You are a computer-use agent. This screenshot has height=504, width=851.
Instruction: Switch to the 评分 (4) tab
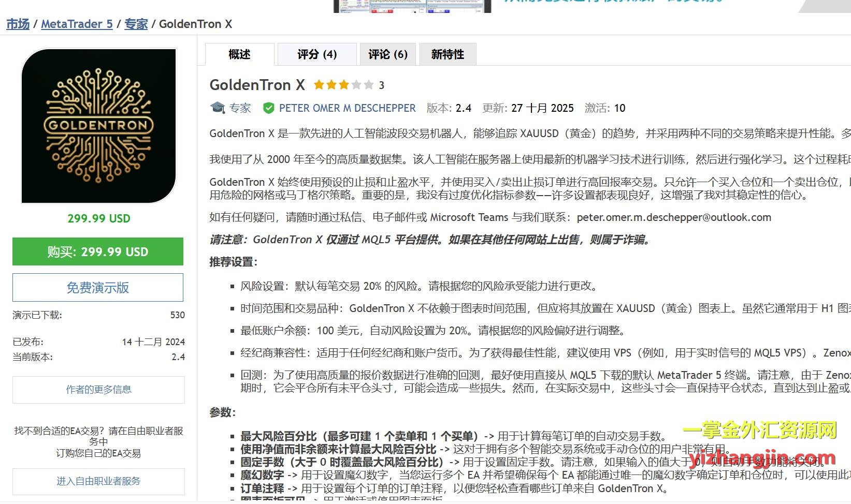[x=316, y=54]
